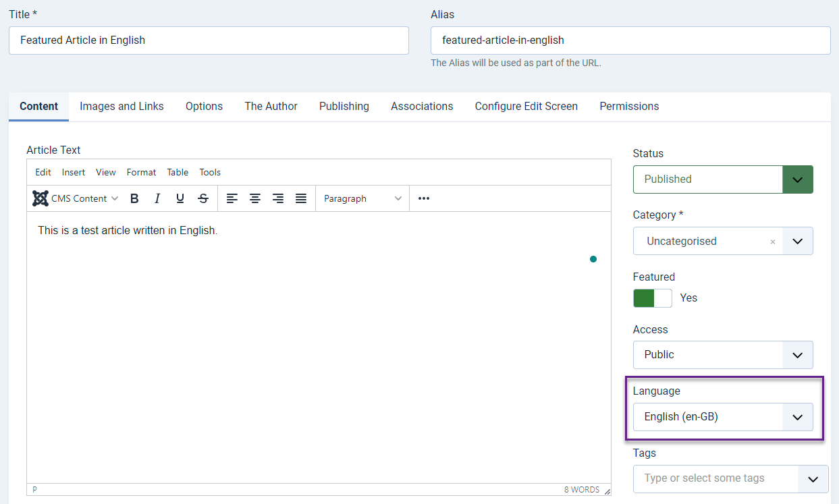
Task: Switch to the Publishing tab
Action: click(344, 107)
